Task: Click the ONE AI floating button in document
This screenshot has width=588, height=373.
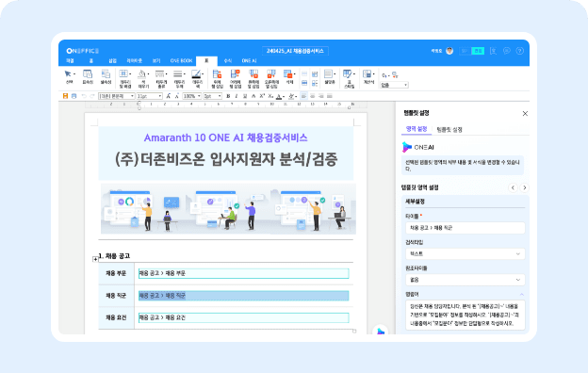Action: tap(381, 331)
